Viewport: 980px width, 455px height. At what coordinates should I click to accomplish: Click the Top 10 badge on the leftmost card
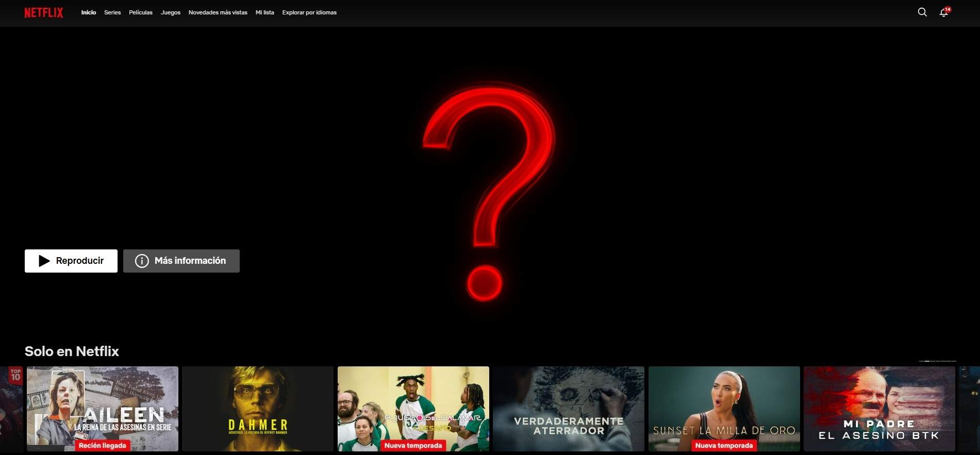click(x=16, y=375)
